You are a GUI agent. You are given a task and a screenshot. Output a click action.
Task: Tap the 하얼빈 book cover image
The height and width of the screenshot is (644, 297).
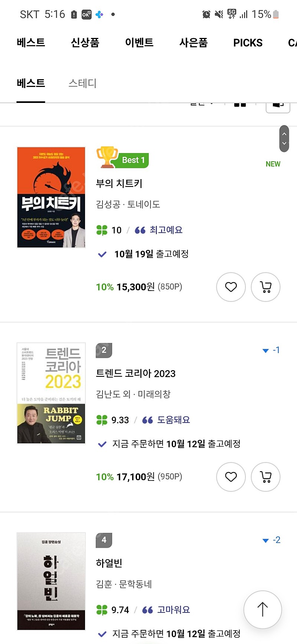coord(51,581)
